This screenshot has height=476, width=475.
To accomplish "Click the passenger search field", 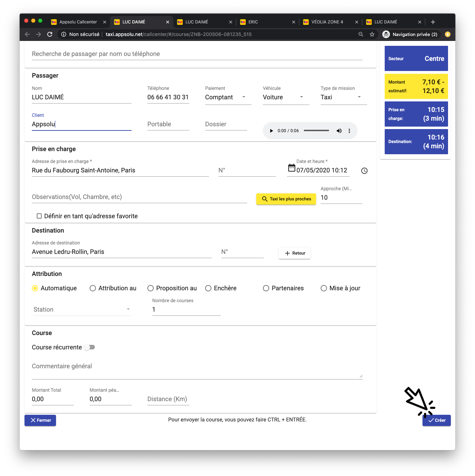I will click(x=197, y=54).
